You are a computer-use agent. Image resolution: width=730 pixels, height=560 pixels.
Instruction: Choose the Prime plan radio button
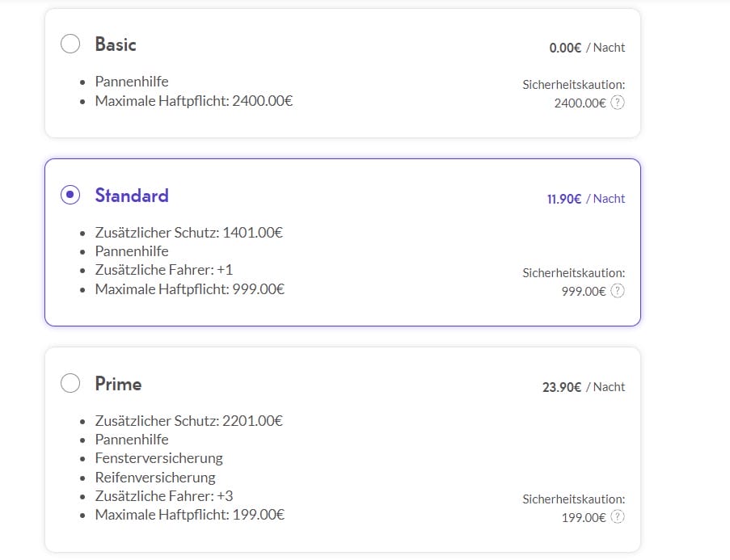[70, 383]
